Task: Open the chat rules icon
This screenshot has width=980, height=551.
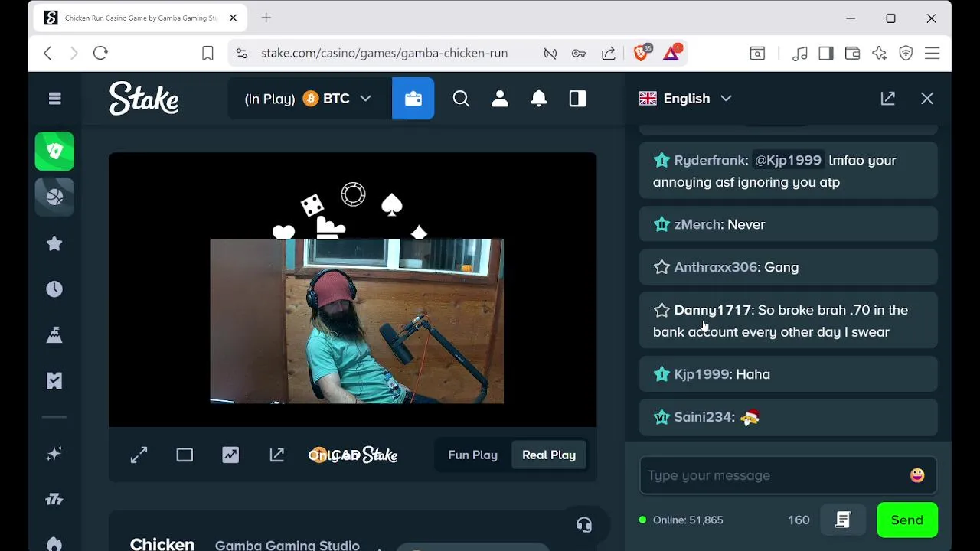Action: coord(843,520)
